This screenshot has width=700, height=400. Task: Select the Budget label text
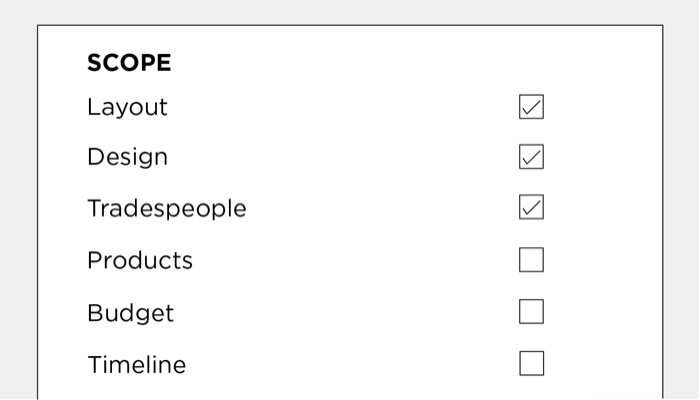click(130, 313)
